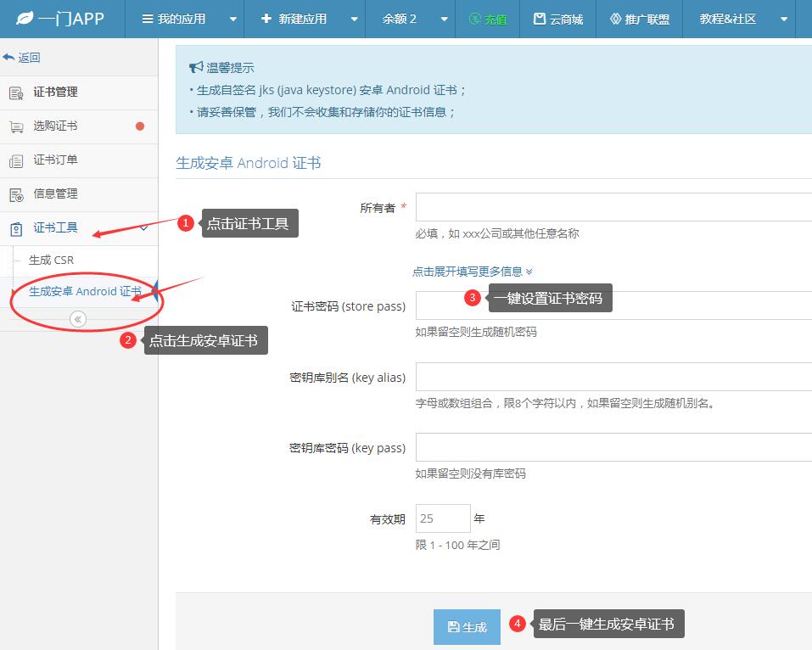
Task: Click the hamburger icon beside 我的应用
Action: click(x=148, y=20)
